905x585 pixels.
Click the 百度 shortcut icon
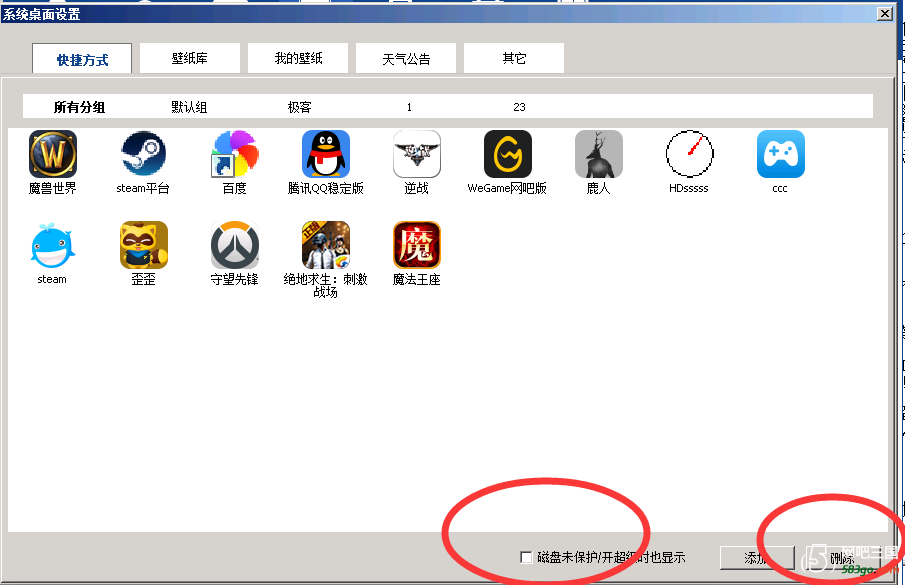coord(234,154)
